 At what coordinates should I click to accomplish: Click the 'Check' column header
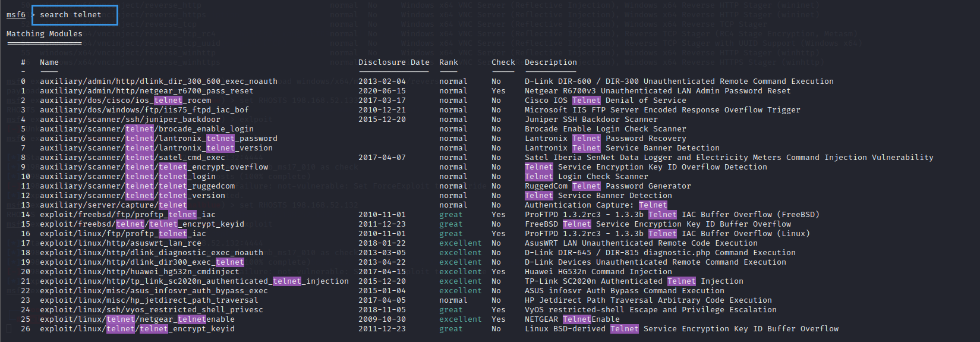[503, 62]
